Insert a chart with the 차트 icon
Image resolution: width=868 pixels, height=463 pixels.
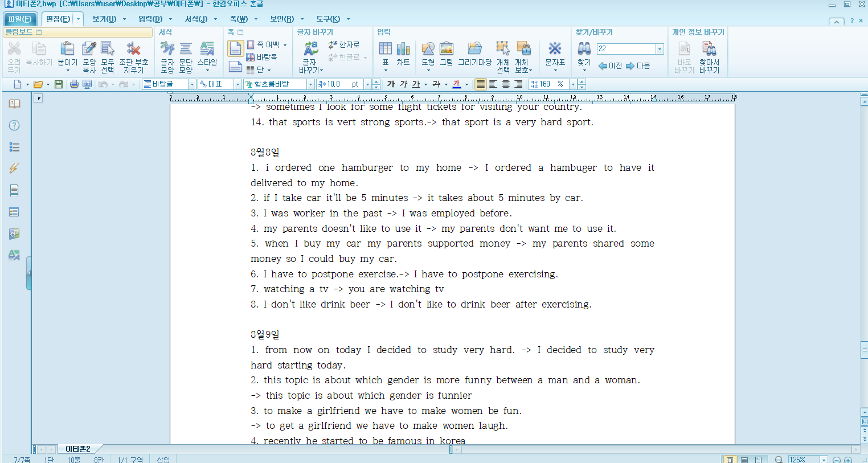pyautogui.click(x=403, y=50)
